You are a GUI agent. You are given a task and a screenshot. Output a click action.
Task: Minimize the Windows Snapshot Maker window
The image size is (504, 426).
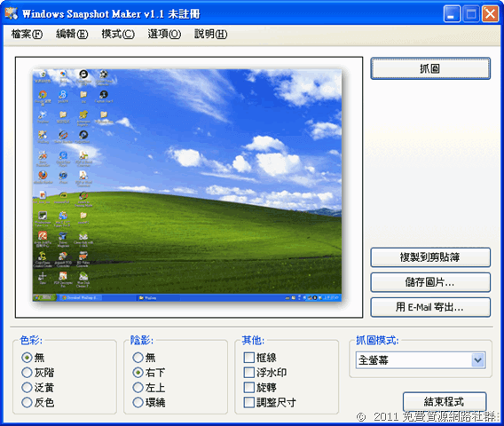click(452, 14)
